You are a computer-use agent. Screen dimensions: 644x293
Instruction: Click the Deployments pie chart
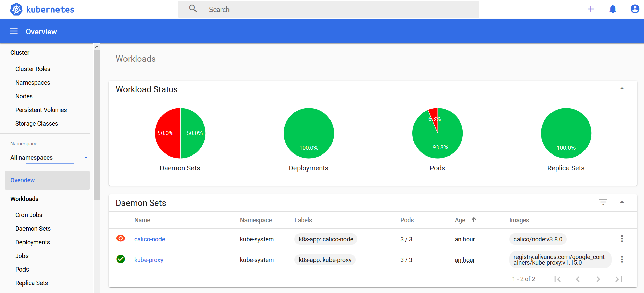click(x=309, y=133)
